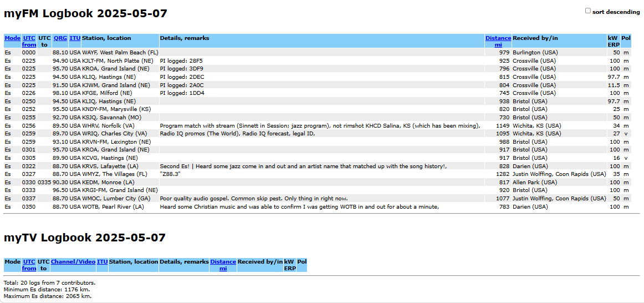Sort TV logbook by Channel/Video link
The height and width of the screenshot is (303, 644).
pos(73,261)
